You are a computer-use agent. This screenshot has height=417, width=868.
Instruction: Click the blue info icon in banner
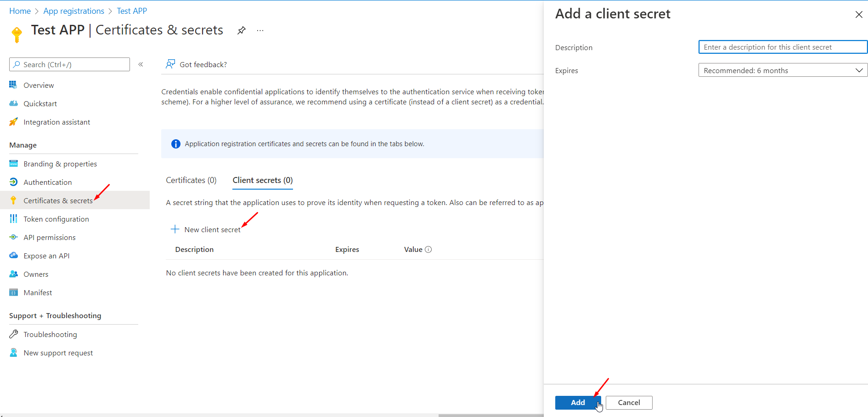175,144
